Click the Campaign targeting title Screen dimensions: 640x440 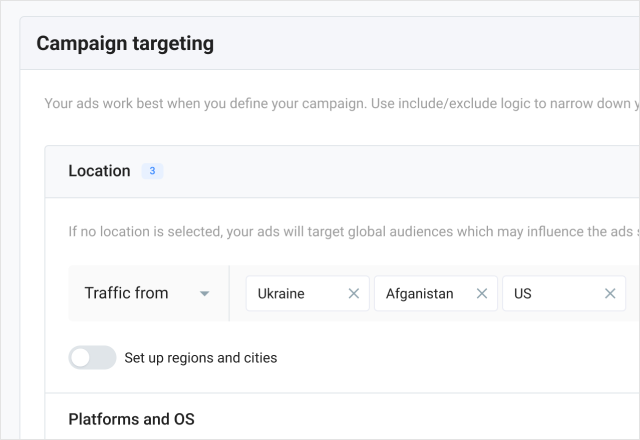[125, 44]
